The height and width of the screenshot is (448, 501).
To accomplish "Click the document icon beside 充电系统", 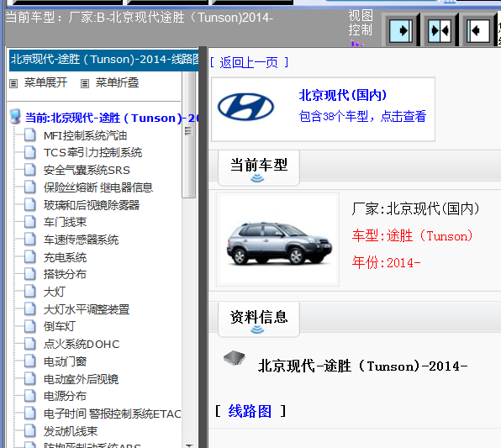I will point(30,256).
